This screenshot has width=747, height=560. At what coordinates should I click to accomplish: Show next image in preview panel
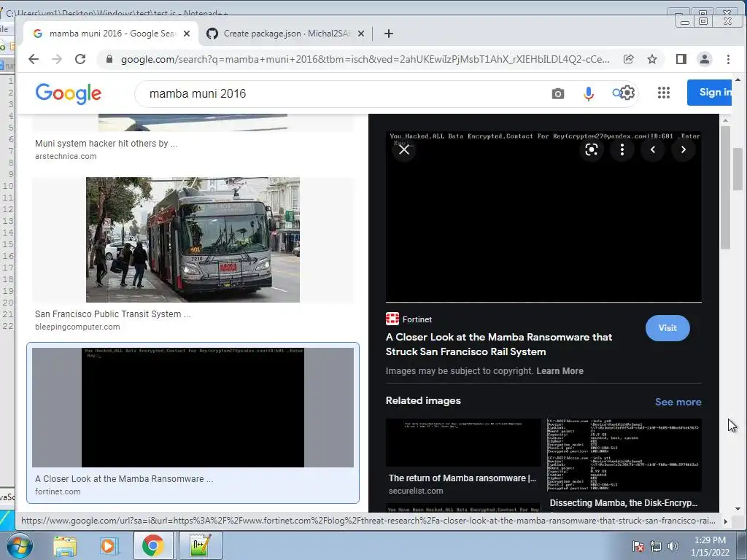[x=683, y=149]
